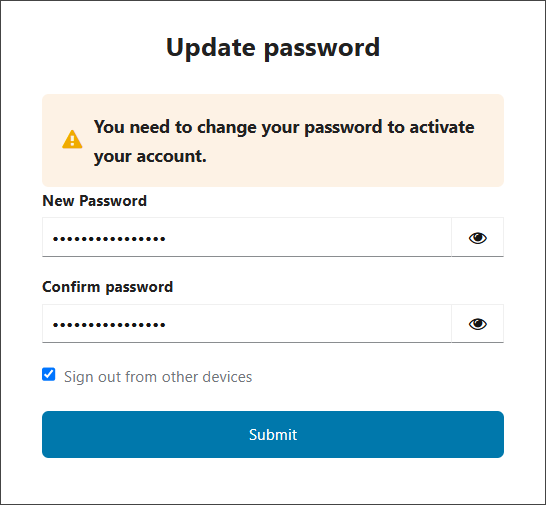This screenshot has width=546, height=505.
Task: Tick off the Sign out from other devices checkbox
Action: tap(49, 374)
